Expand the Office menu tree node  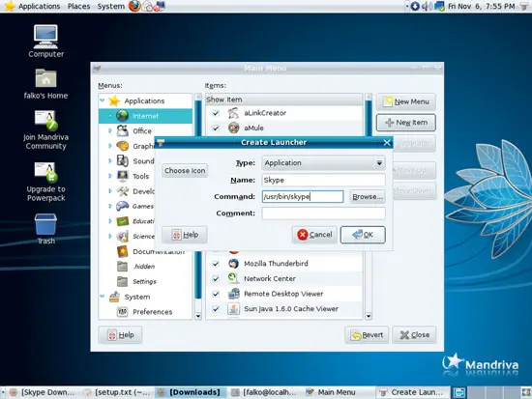[110, 130]
